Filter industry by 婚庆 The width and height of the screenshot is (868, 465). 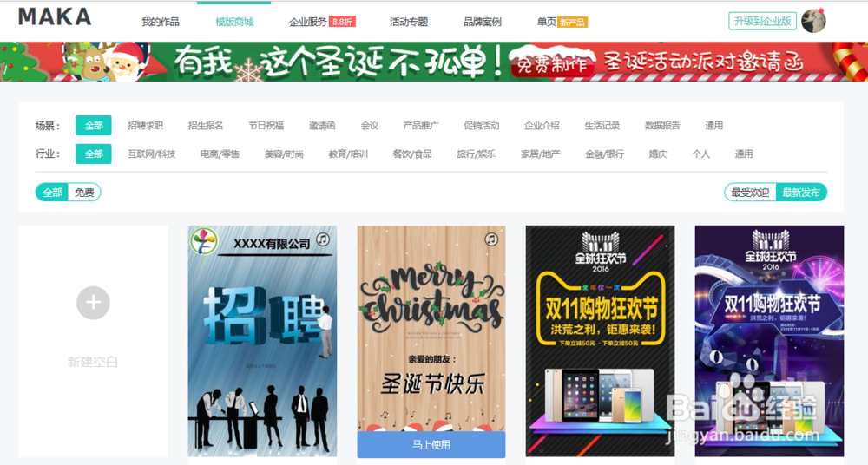[x=658, y=154]
